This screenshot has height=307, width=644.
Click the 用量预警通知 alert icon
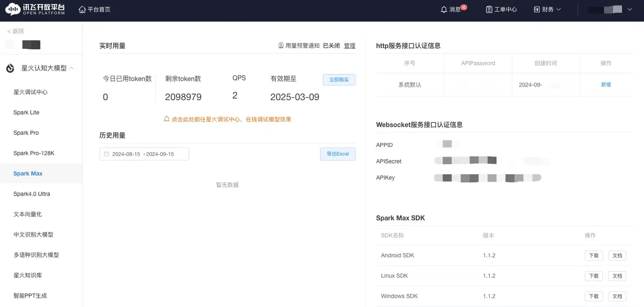281,46
